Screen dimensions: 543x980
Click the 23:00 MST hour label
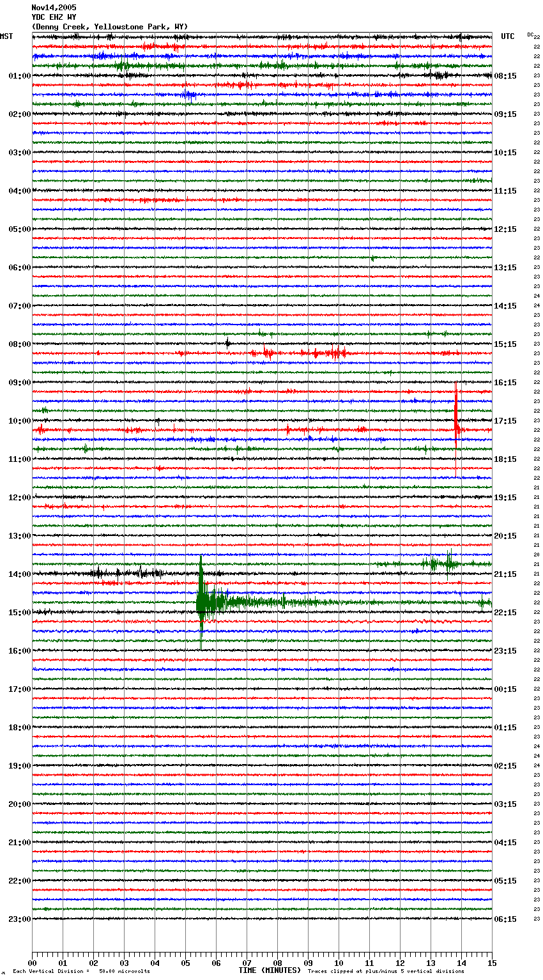pyautogui.click(x=20, y=919)
